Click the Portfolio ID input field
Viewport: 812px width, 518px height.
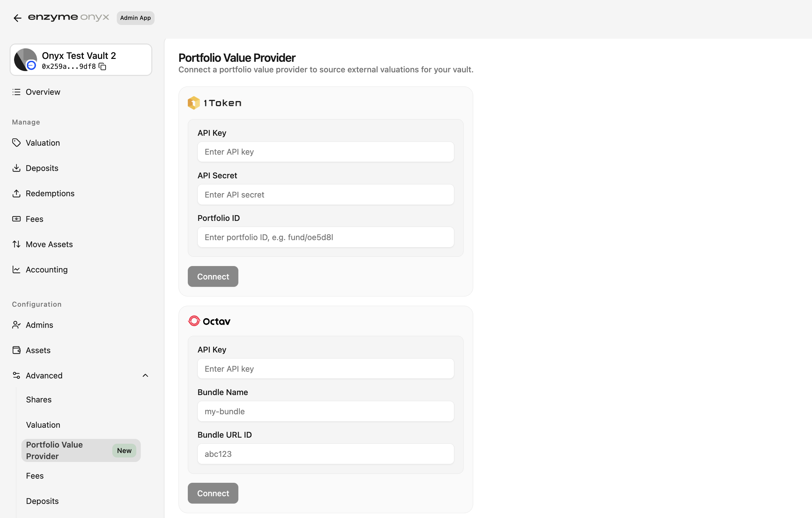tap(325, 237)
